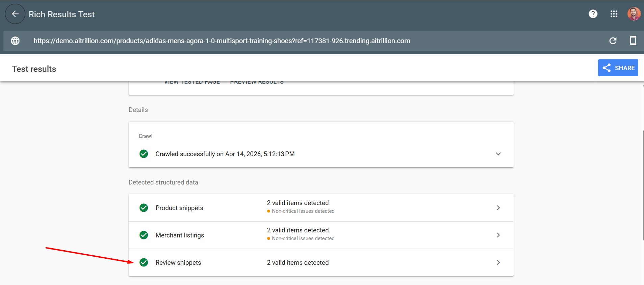Open Review snippets details chevron
Viewport: 644px width, 285px height.
point(498,262)
